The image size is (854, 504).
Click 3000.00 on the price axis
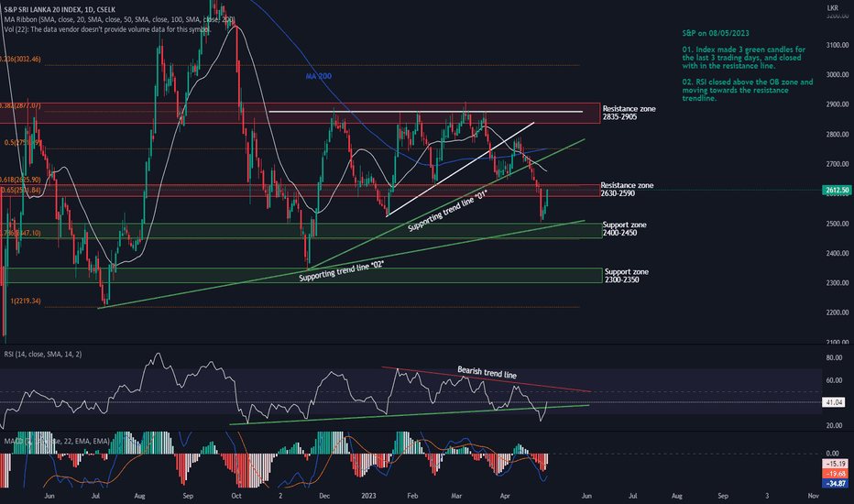pos(838,74)
